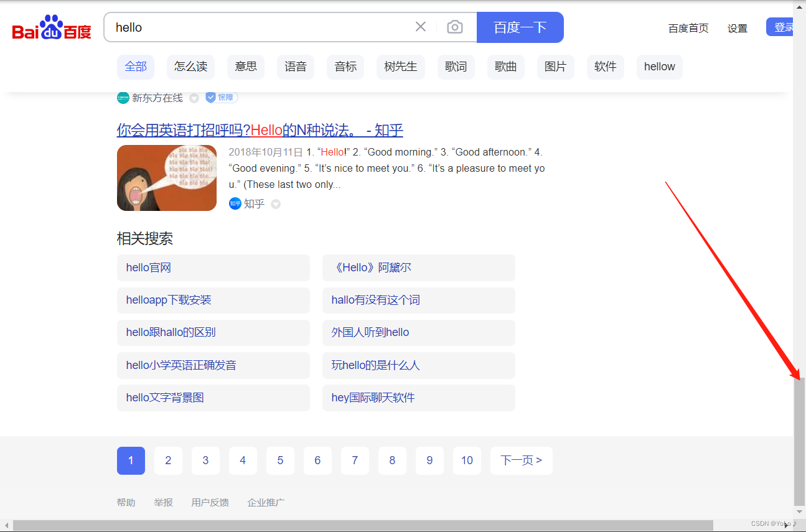
Task: Open the 帮助 footer link
Action: 126,502
